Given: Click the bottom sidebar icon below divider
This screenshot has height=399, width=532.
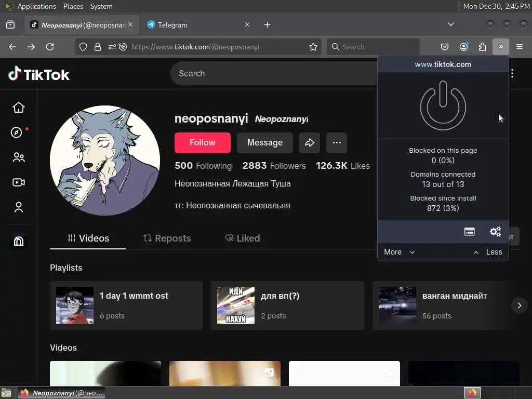Looking at the screenshot, I should [x=19, y=241].
